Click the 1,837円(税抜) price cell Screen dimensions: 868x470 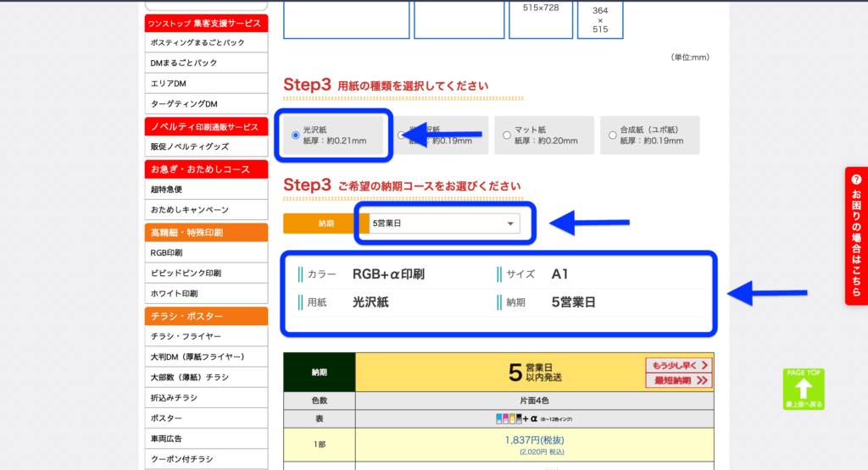click(x=534, y=445)
